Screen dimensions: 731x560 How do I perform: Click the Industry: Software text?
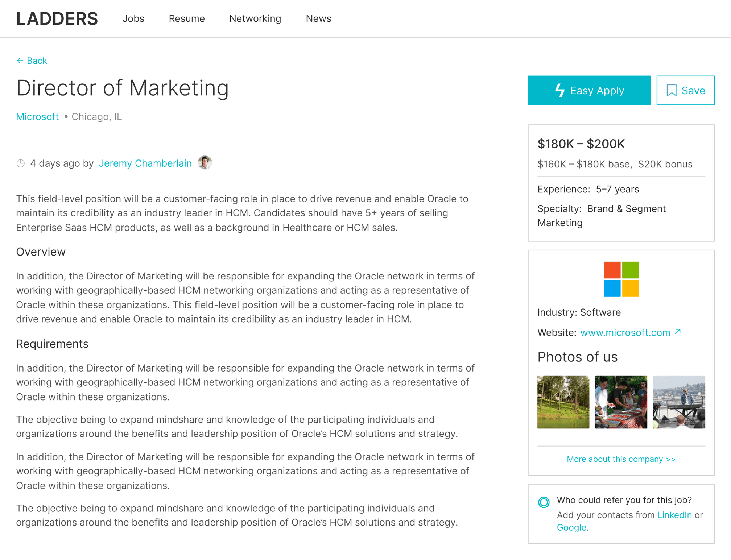pos(579,312)
